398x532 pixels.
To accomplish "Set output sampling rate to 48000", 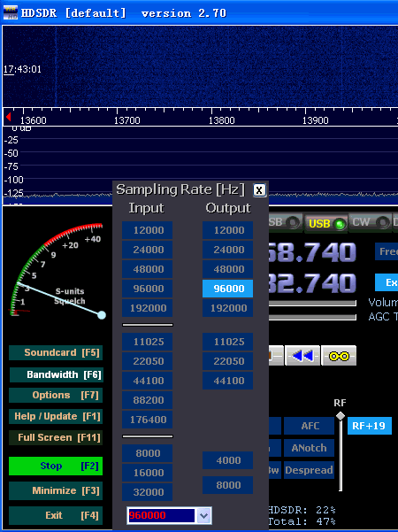I will pyautogui.click(x=228, y=269).
